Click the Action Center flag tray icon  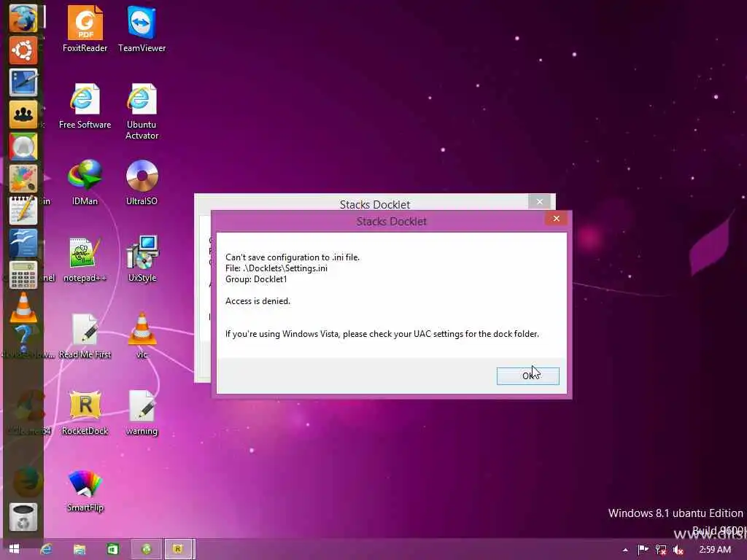[643, 550]
